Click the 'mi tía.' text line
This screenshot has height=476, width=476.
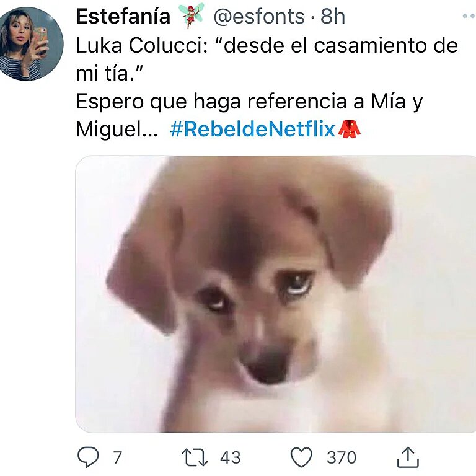tap(109, 74)
